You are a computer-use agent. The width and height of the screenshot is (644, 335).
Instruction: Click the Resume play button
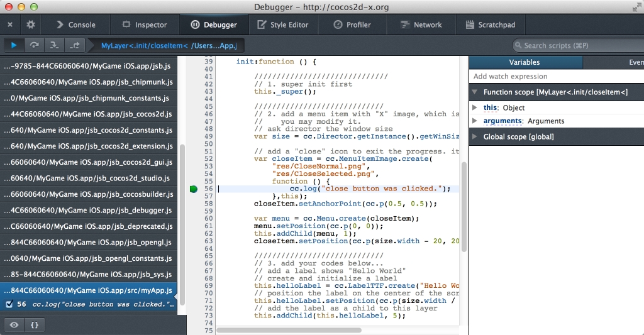click(14, 45)
